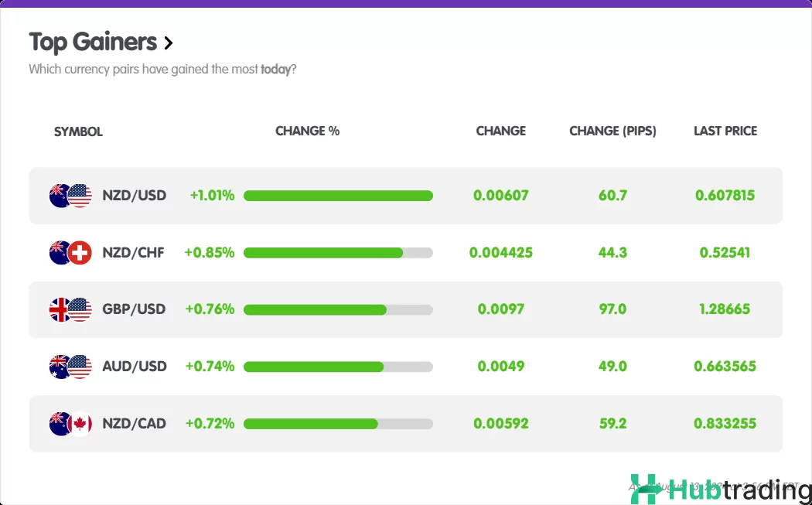Sort by the SYMBOL column header
This screenshot has width=812, height=505.
point(78,131)
